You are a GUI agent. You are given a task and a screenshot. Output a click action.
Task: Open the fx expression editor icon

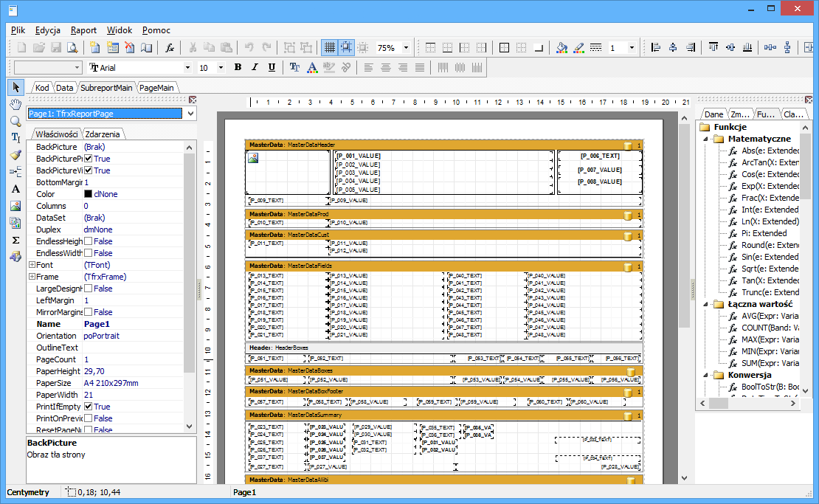[169, 48]
